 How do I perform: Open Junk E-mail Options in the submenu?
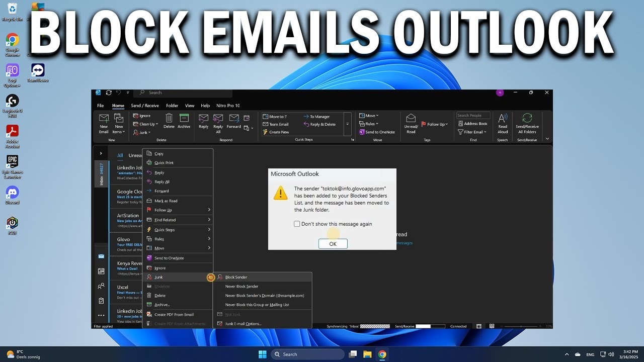point(263,324)
